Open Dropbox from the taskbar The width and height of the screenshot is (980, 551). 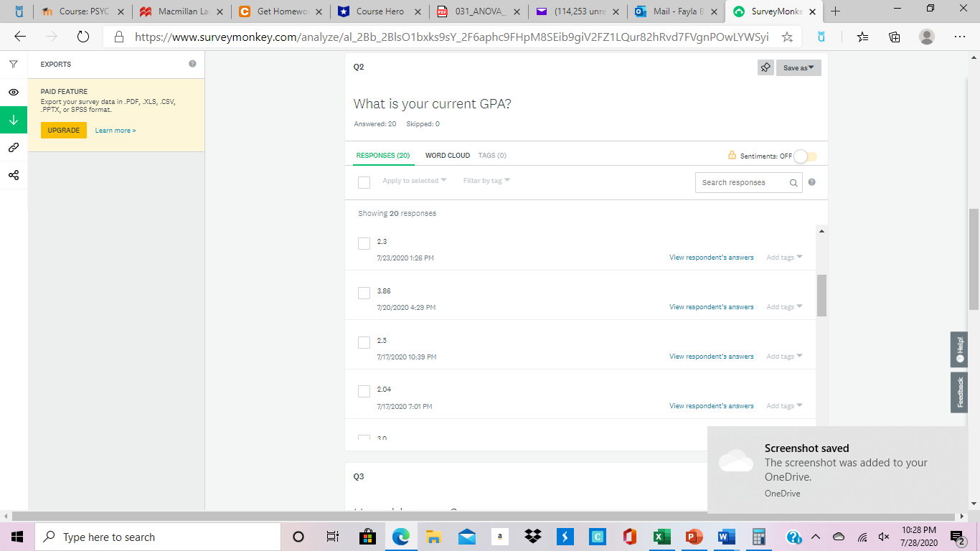coord(532,537)
